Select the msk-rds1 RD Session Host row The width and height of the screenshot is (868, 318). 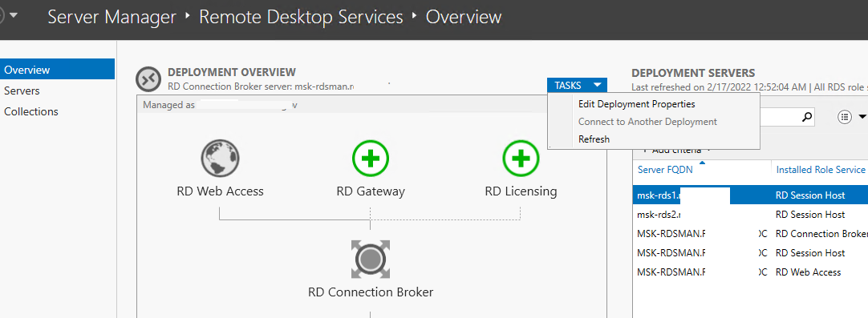point(750,195)
